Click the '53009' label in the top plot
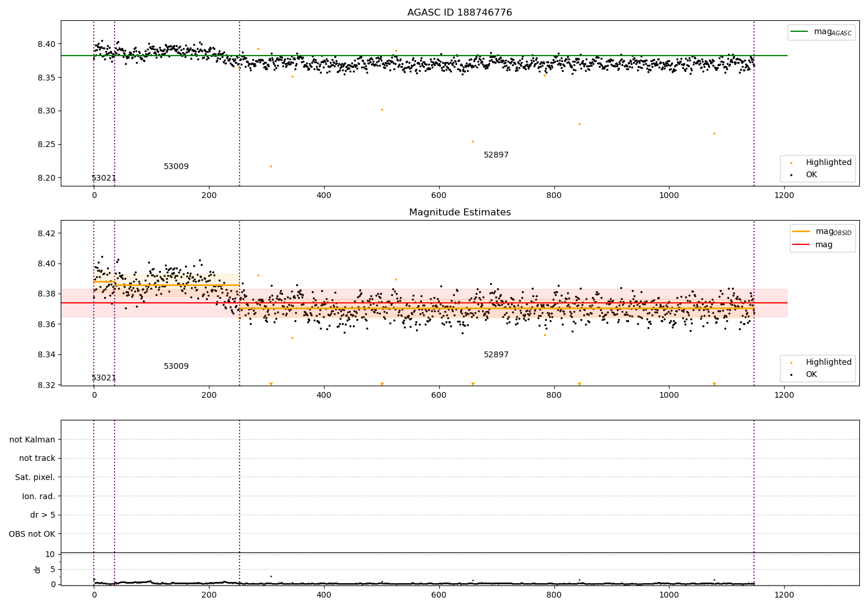This screenshot has width=868, height=608. 176,167
